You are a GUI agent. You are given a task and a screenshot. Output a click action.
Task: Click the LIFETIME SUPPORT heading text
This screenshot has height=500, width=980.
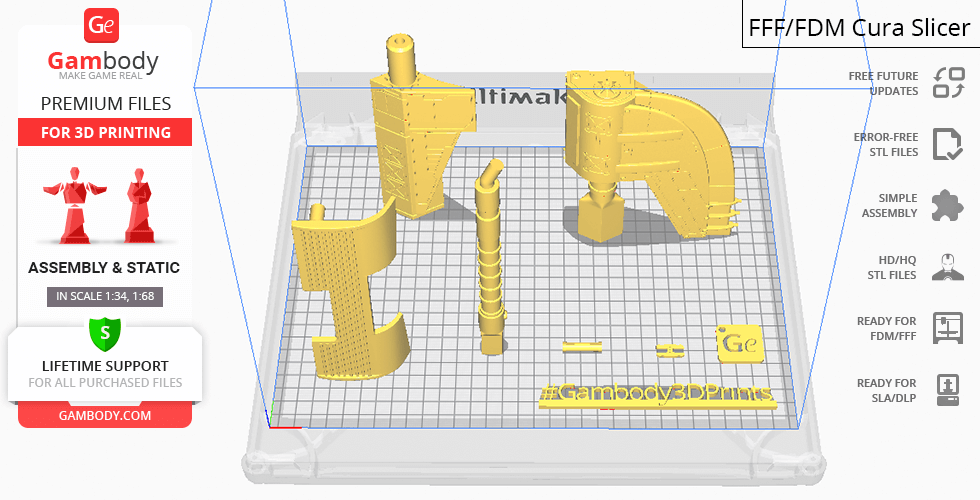click(x=104, y=366)
